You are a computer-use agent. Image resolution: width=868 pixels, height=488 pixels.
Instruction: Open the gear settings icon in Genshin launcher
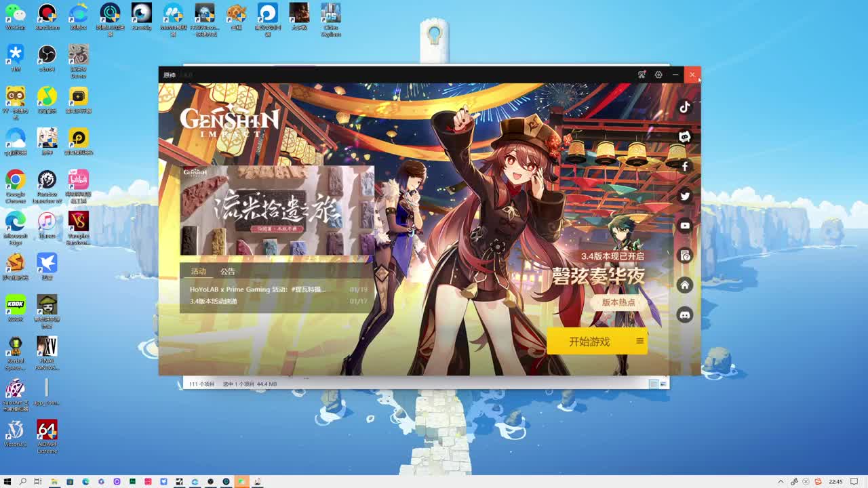[x=658, y=75]
